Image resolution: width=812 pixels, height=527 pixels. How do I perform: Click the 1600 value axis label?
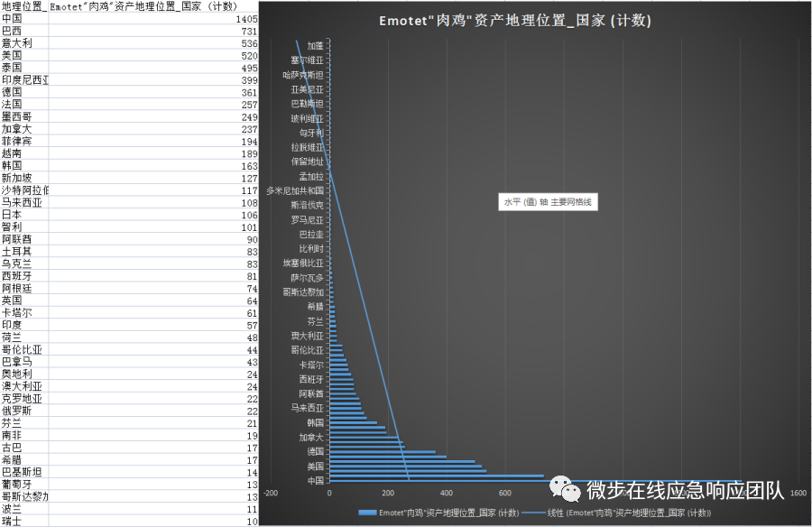point(798,493)
